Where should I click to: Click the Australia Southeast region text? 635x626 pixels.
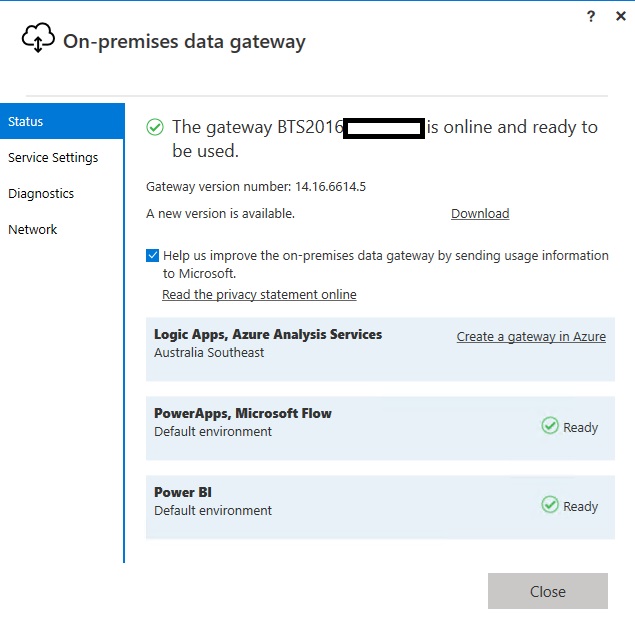(x=209, y=353)
